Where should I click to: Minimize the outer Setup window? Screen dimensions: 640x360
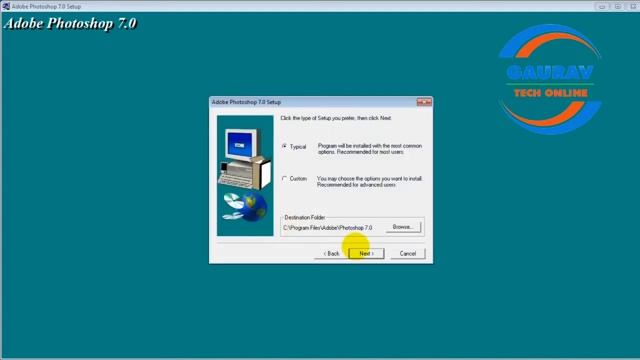point(602,6)
